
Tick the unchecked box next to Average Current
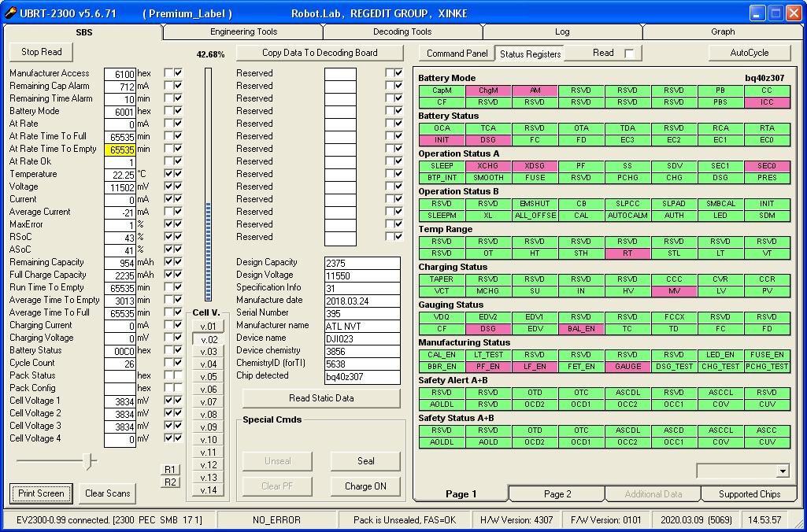click(168, 212)
